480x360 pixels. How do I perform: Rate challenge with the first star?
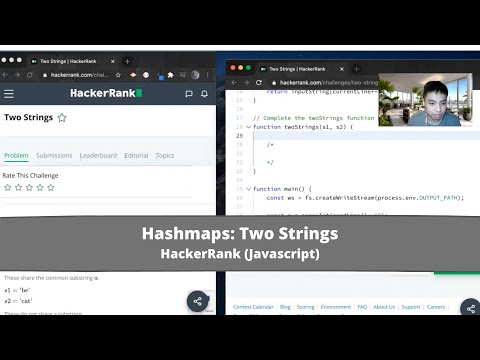pyautogui.click(x=8, y=187)
